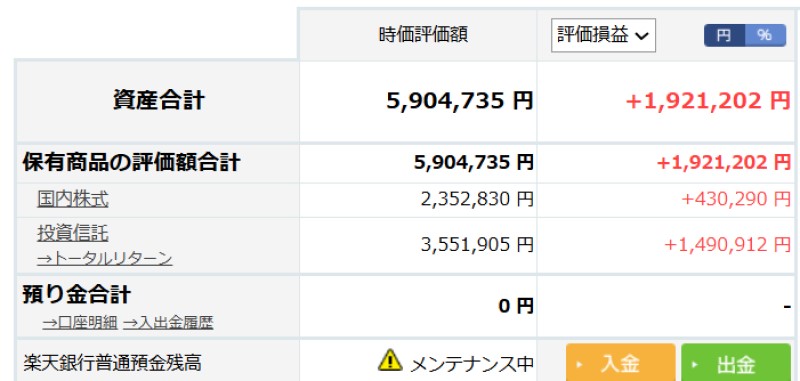
Task: Click 投資信託 gain value +1,490,912 円
Action: click(x=728, y=245)
